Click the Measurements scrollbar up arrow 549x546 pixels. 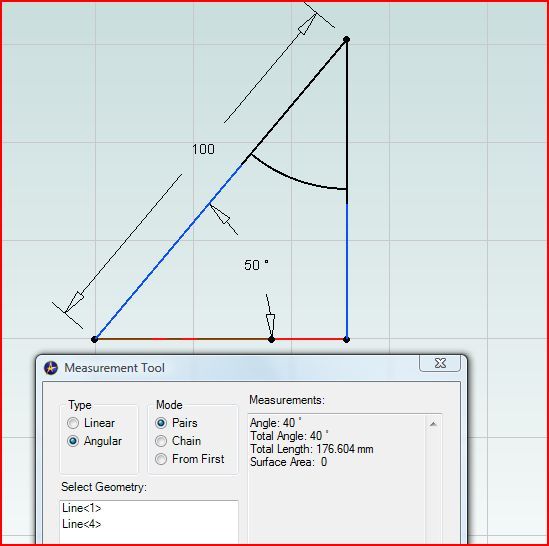[433, 424]
